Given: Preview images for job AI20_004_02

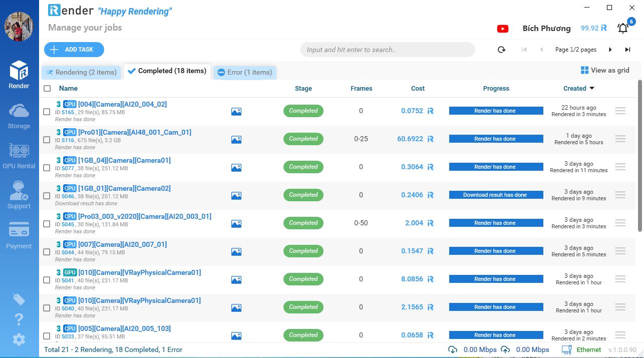Looking at the screenshot, I should click(236, 112).
